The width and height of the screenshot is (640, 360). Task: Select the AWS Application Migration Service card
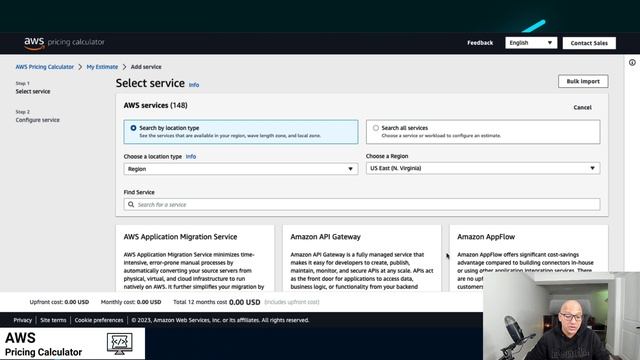click(195, 258)
